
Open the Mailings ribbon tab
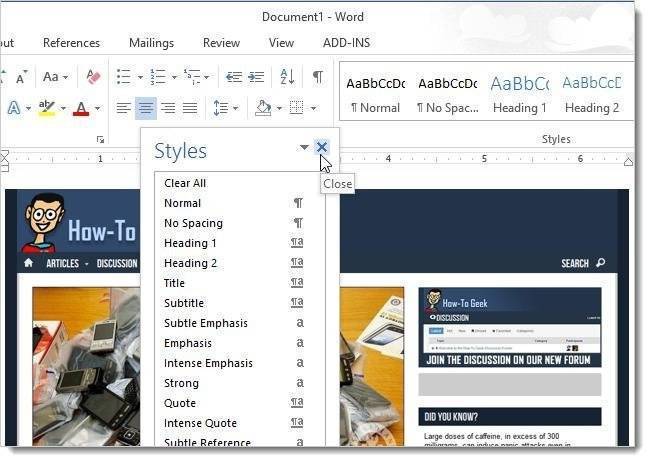pos(151,43)
